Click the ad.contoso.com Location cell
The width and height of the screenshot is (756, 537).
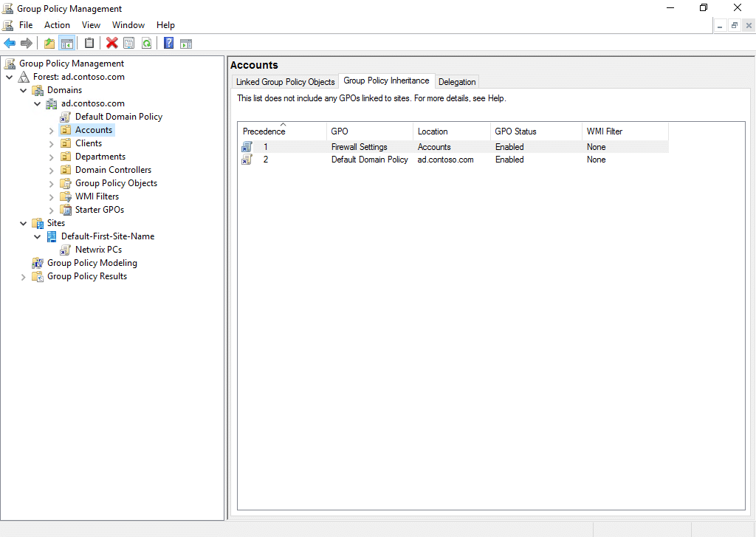(445, 160)
